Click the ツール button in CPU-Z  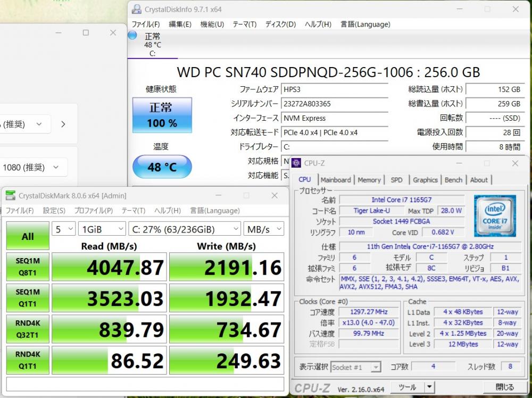click(407, 387)
